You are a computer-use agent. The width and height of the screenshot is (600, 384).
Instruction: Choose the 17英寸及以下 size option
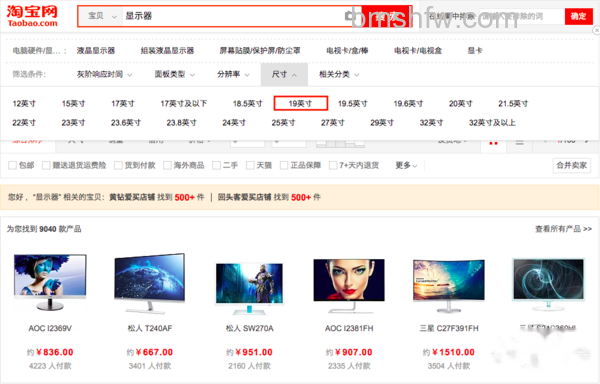184,104
